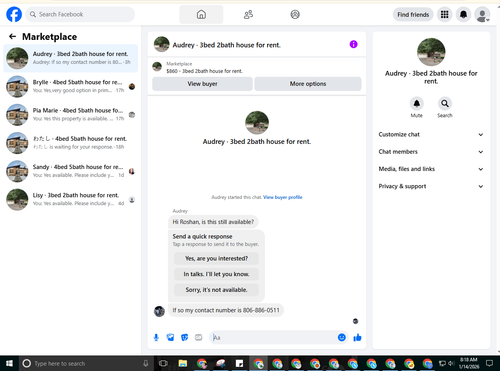Viewport: 500px width, 371px height.
Task: Click the attach photo icon
Action: tap(170, 338)
